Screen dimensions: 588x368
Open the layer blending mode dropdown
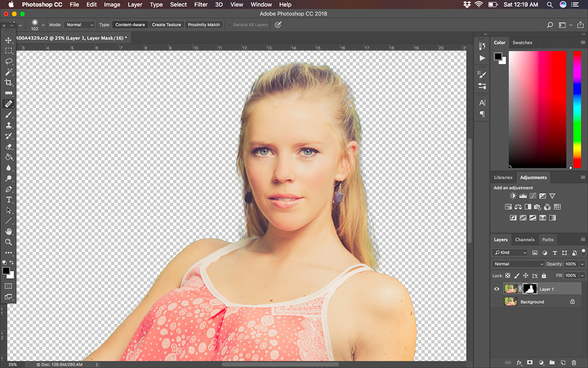coord(518,264)
